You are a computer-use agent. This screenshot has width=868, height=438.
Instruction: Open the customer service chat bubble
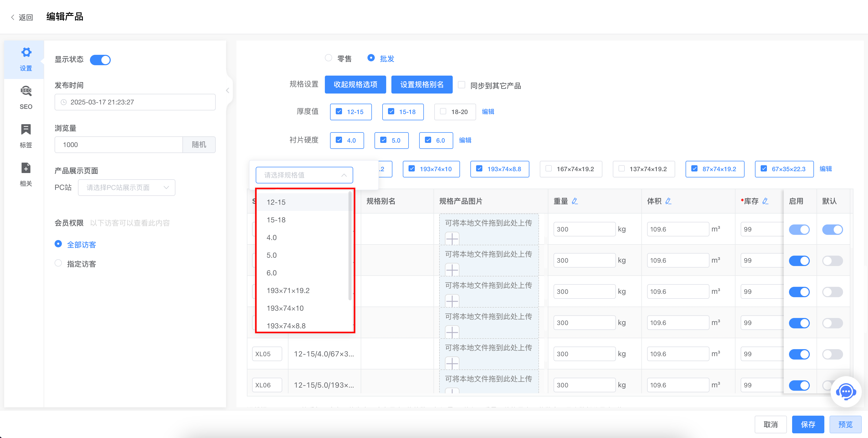846,391
